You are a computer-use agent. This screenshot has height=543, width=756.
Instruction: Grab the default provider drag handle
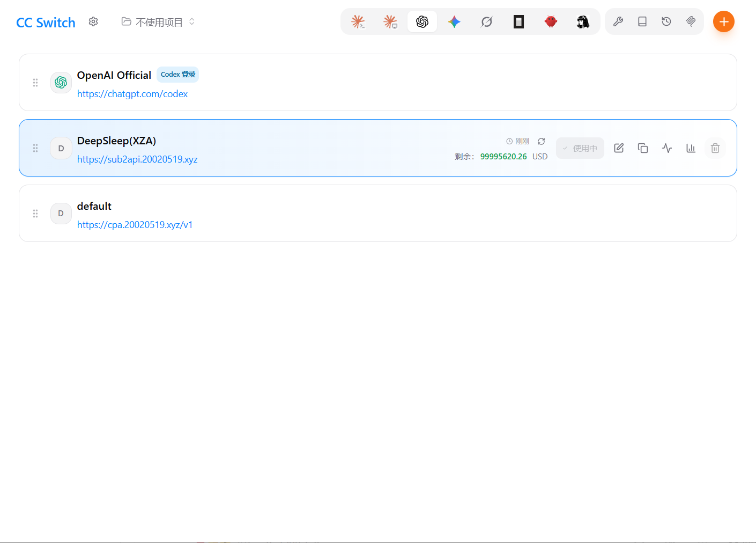(x=35, y=214)
